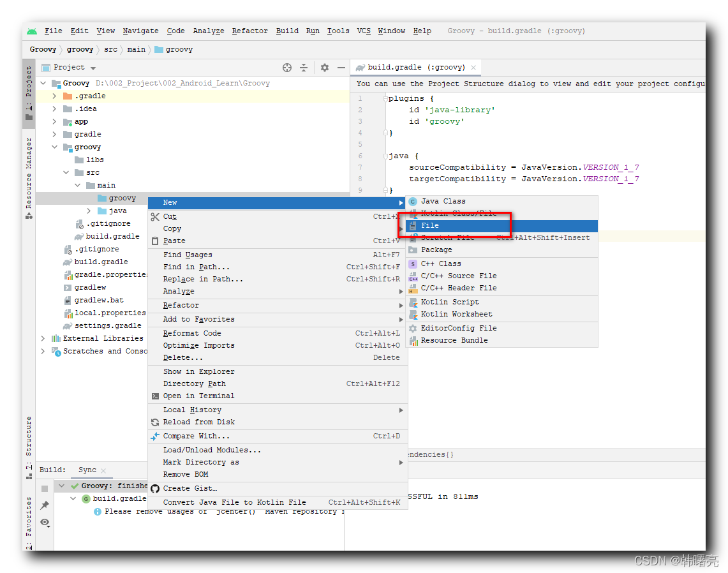The width and height of the screenshot is (728, 573).
Task: Fold the plugins block in editor gutter
Action: click(x=385, y=98)
